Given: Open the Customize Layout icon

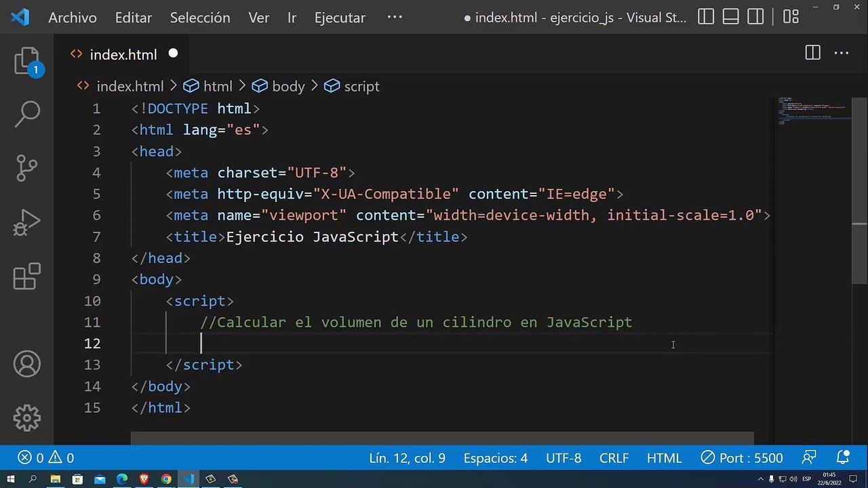Looking at the screenshot, I should [x=790, y=18].
